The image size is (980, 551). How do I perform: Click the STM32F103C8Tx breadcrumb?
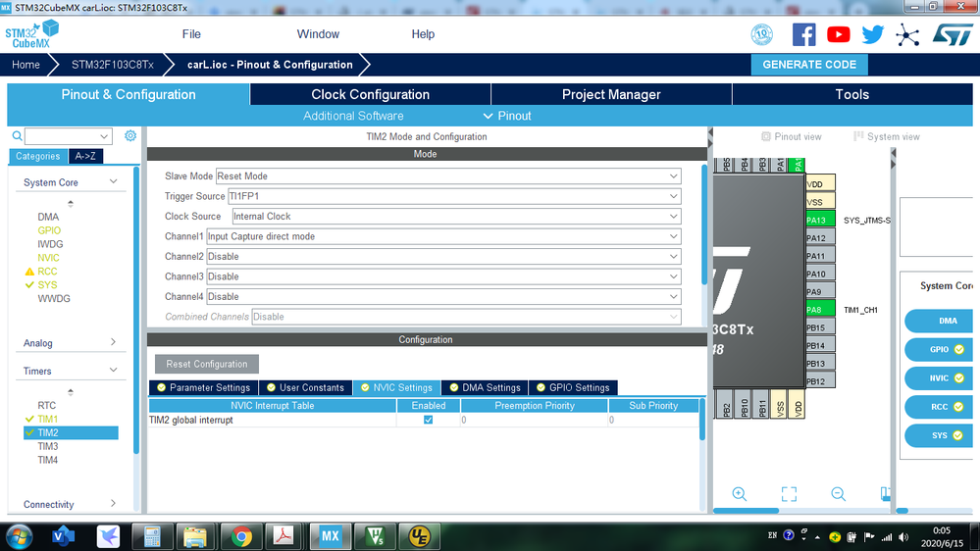(x=113, y=65)
